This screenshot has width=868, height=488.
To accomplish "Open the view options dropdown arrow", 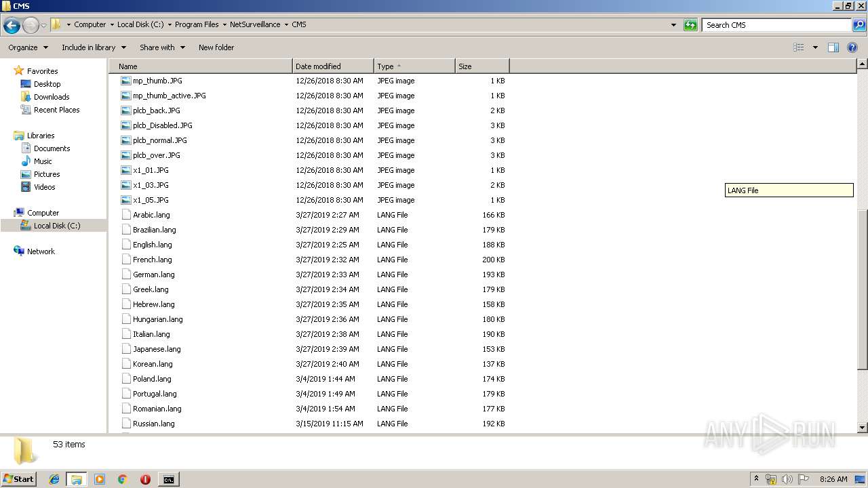I will 815,47.
